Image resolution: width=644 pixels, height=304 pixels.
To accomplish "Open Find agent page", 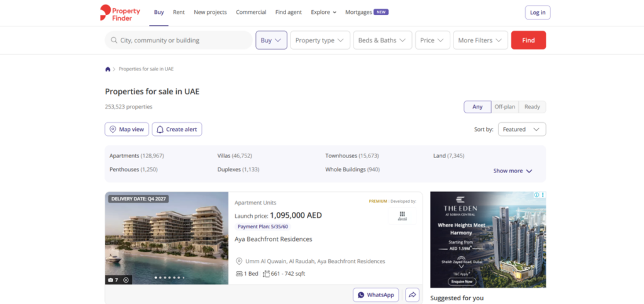I will (288, 13).
